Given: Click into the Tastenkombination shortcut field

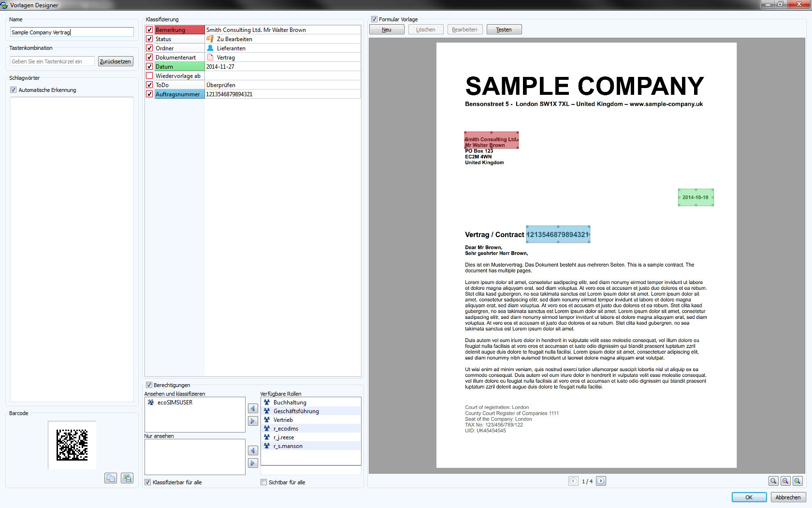Looking at the screenshot, I should [x=52, y=61].
